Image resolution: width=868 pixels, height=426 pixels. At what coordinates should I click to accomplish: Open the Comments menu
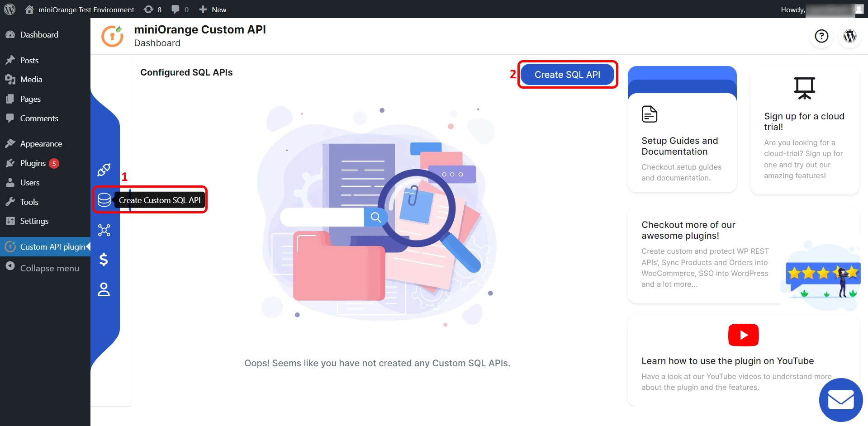(45, 118)
